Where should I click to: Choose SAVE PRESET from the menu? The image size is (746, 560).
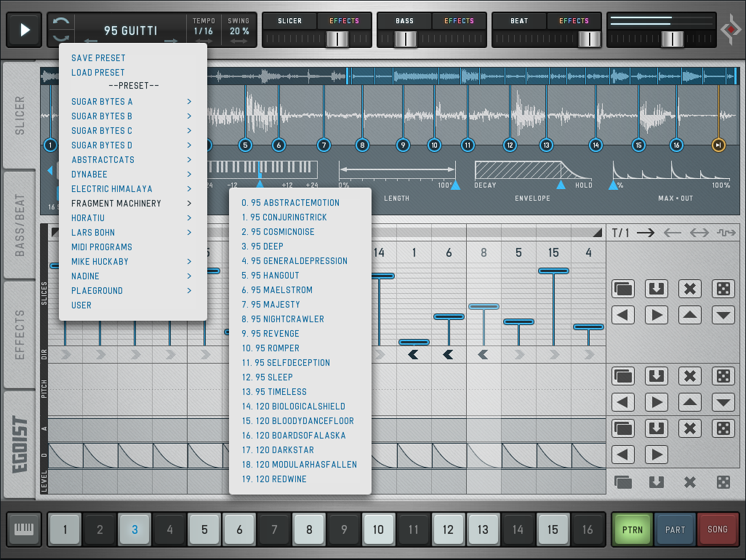click(98, 58)
